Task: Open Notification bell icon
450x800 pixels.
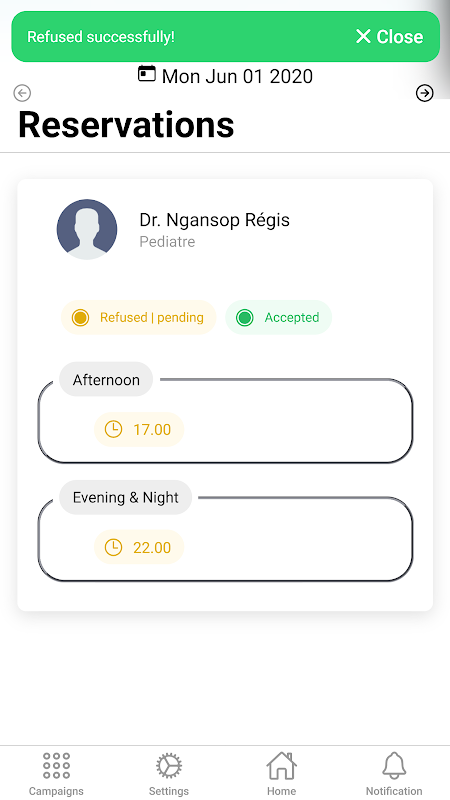Action: [394, 765]
